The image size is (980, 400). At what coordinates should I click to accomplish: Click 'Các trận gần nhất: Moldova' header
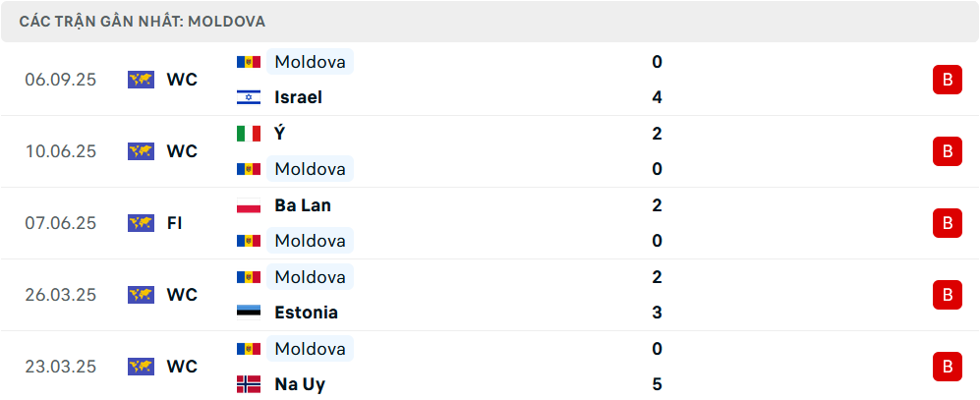(142, 21)
